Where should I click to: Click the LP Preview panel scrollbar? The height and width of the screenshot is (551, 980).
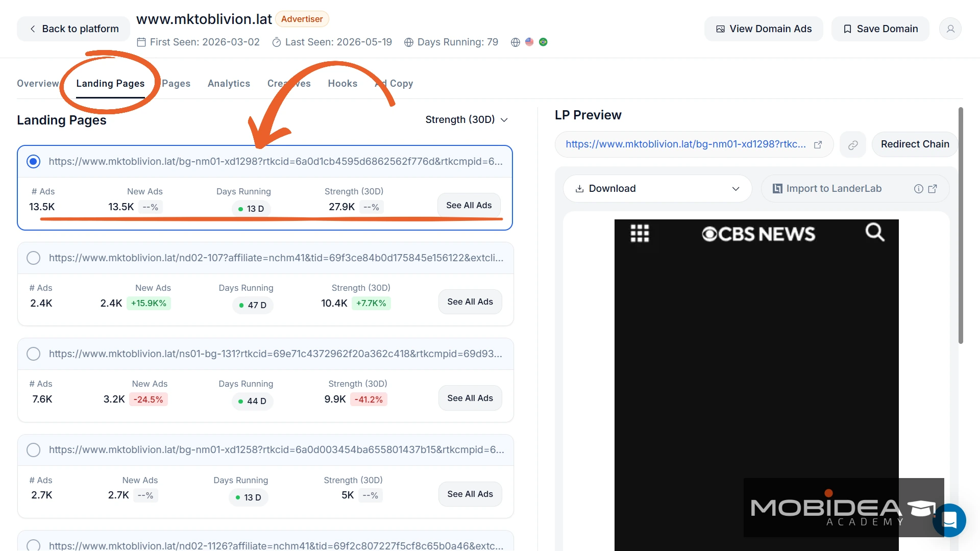[961, 226]
